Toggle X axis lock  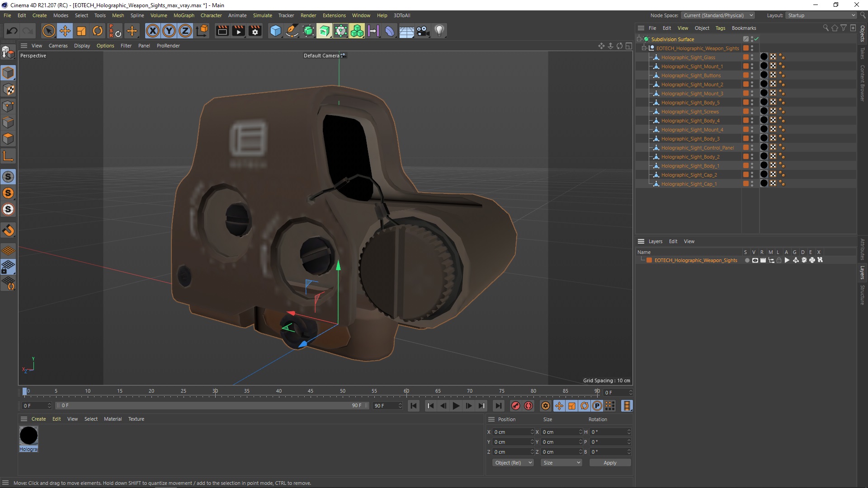coord(153,31)
